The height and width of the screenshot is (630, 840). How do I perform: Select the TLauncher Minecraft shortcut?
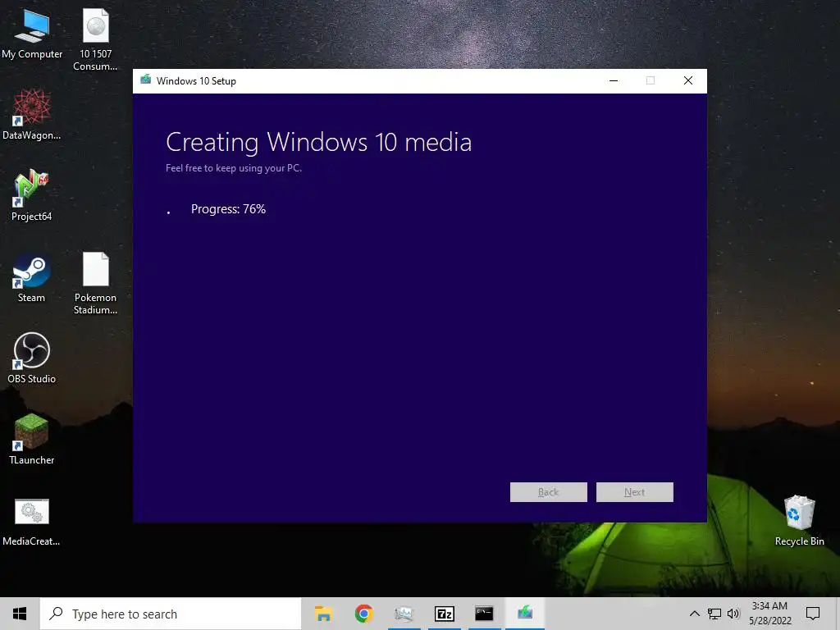click(32, 440)
